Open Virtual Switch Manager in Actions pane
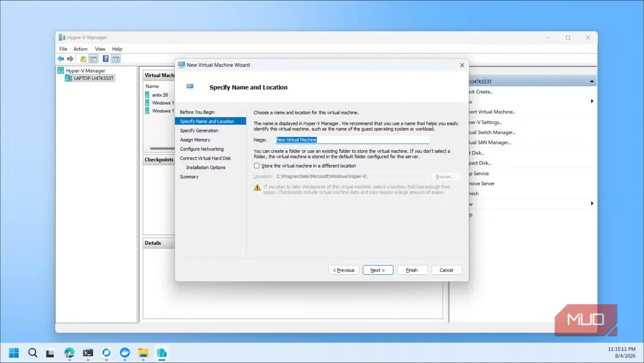 coord(492,132)
